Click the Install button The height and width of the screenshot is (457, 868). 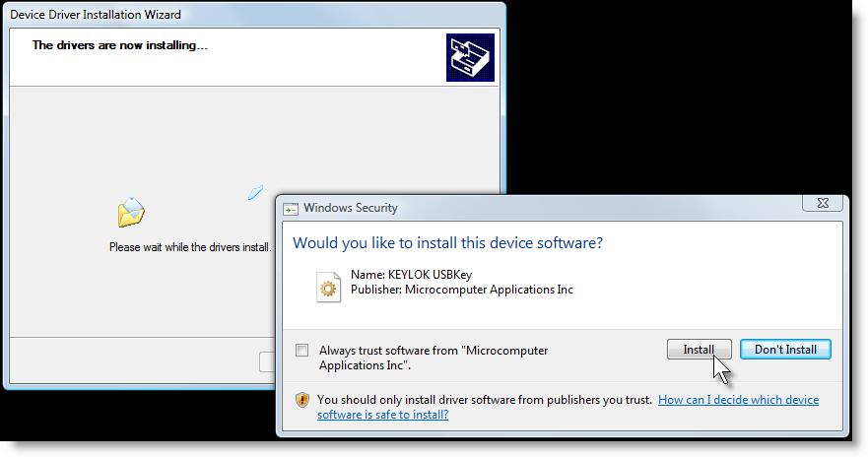coord(700,350)
